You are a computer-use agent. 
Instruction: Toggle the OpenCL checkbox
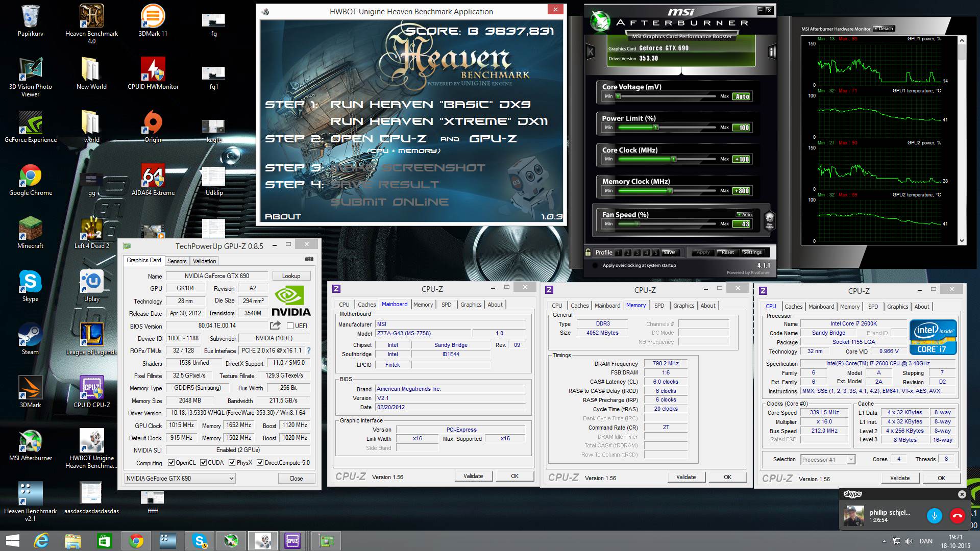(x=171, y=463)
